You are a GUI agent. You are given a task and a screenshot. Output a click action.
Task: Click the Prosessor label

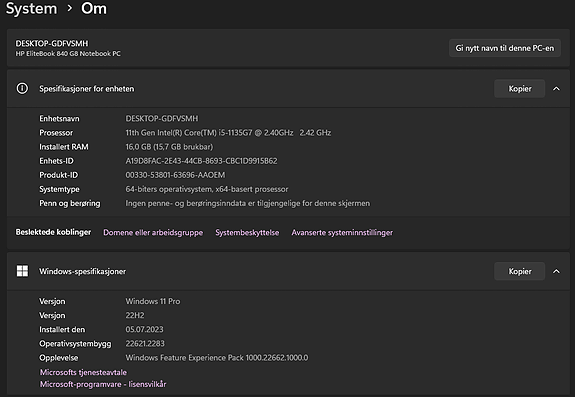pos(56,133)
